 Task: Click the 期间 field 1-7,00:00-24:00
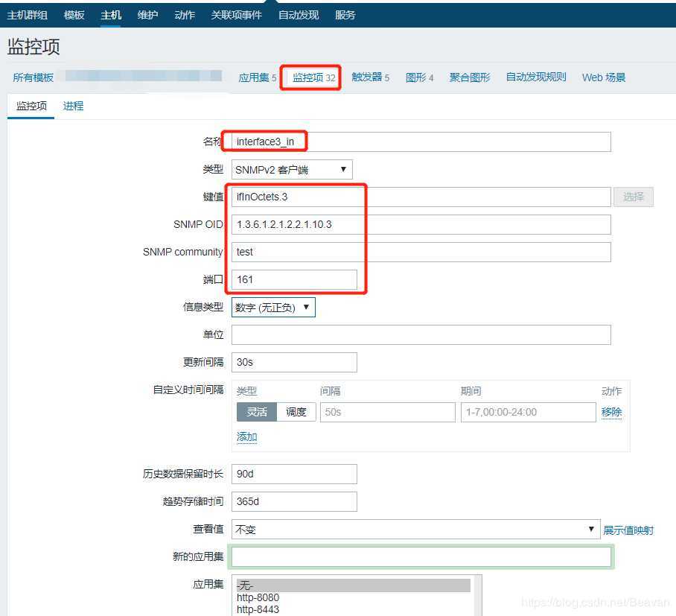tap(529, 413)
